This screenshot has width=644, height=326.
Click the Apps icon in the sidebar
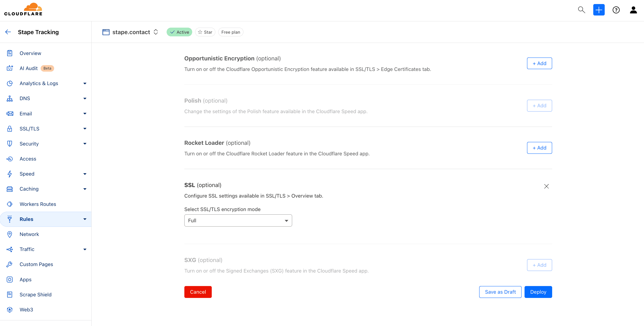(10, 280)
